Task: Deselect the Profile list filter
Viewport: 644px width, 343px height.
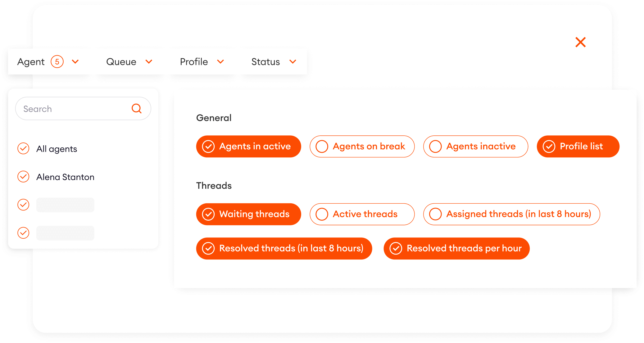Action: (578, 146)
